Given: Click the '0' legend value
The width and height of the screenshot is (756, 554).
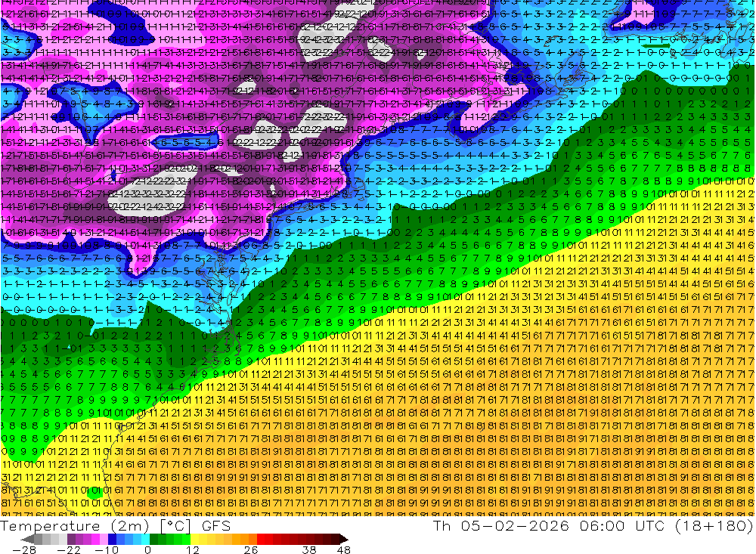Looking at the screenshot, I should (147, 549).
